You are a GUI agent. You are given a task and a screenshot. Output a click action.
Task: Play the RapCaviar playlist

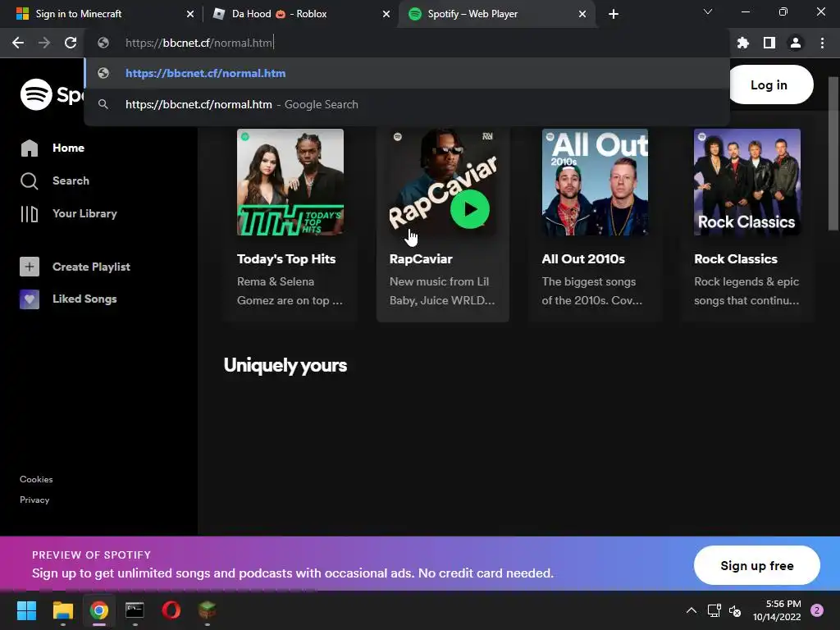coord(470,209)
